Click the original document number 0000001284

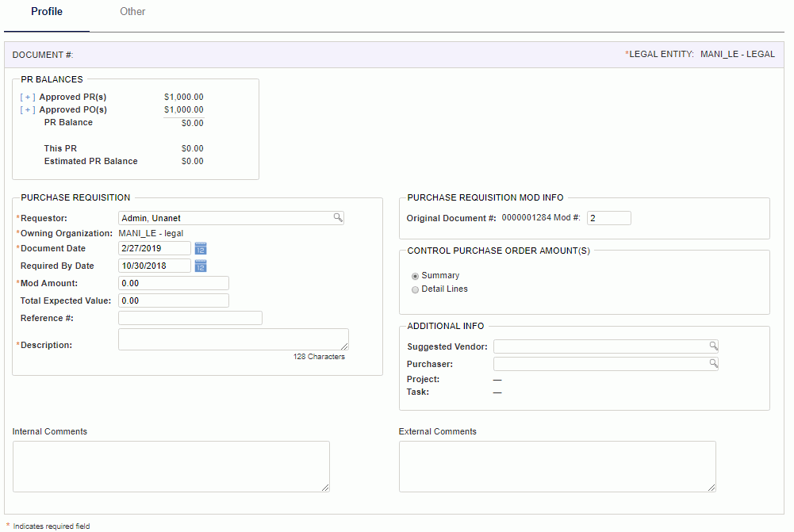[526, 218]
